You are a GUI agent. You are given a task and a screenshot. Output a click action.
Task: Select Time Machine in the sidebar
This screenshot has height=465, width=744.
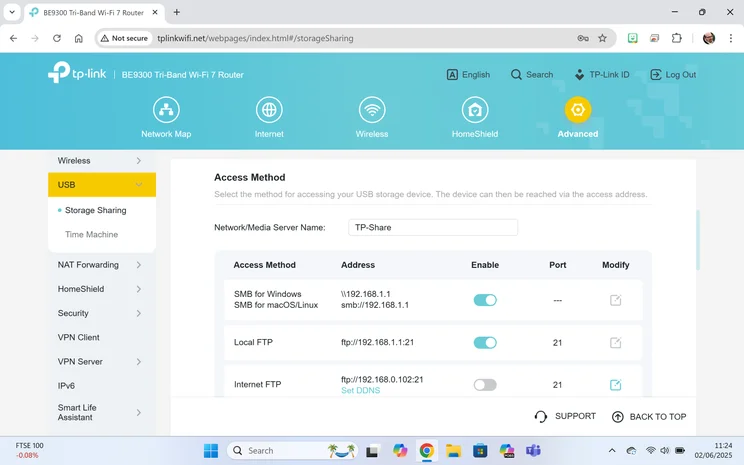coord(91,235)
